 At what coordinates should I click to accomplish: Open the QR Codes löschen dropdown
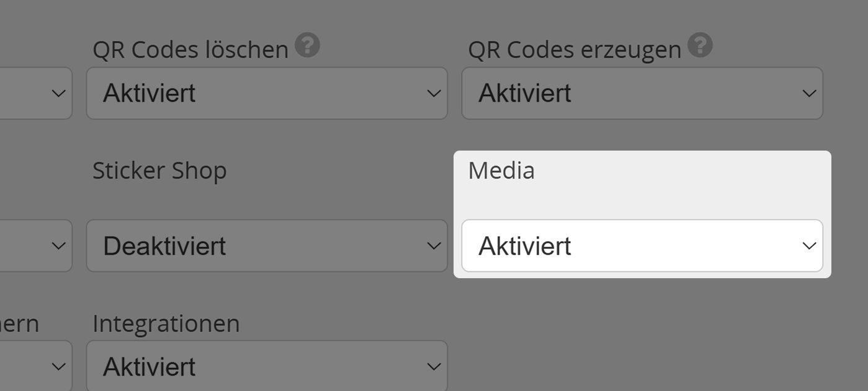click(267, 93)
